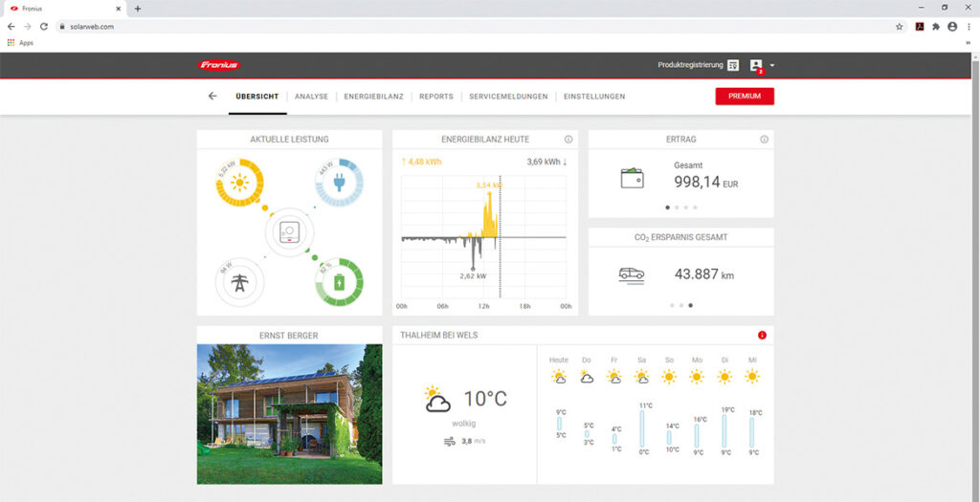Click the inverter icon in center
Viewport: 980px width, 502px height.
pyautogui.click(x=289, y=232)
